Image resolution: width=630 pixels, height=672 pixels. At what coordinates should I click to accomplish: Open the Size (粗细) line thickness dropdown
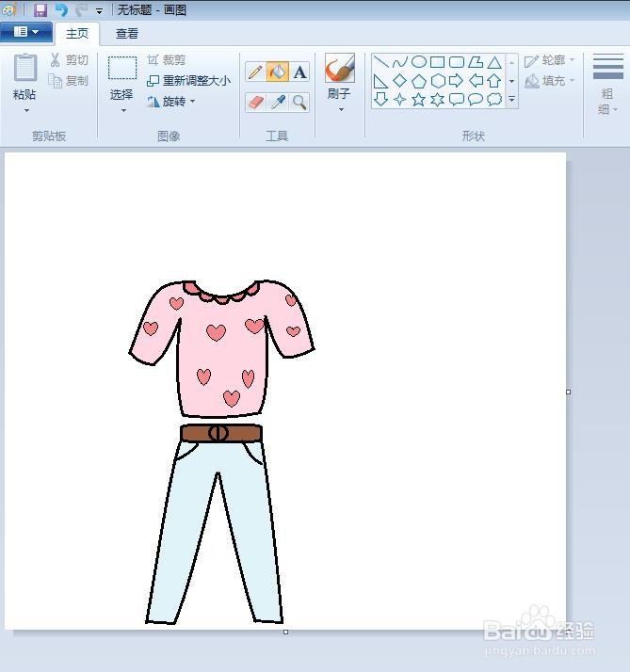(x=607, y=86)
